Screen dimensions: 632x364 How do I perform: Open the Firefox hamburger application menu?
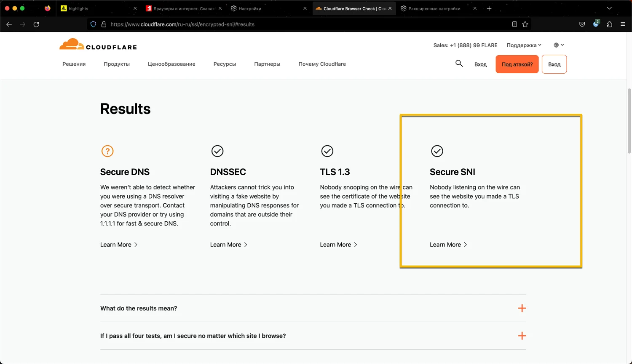(x=623, y=24)
